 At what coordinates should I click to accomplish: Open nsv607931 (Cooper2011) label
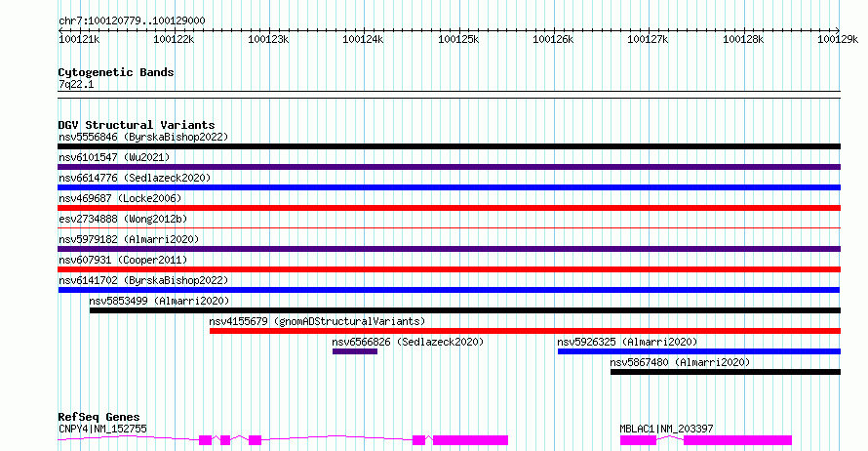coord(123,260)
